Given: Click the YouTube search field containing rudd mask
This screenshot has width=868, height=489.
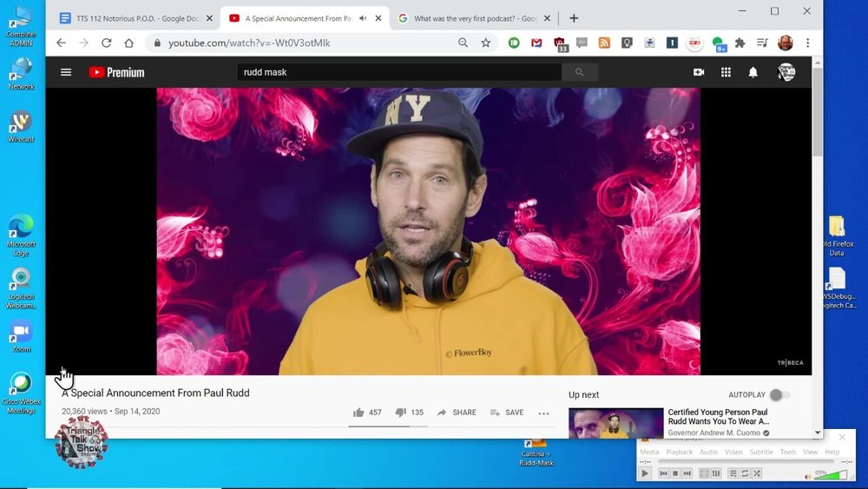Looking at the screenshot, I should click(x=399, y=72).
